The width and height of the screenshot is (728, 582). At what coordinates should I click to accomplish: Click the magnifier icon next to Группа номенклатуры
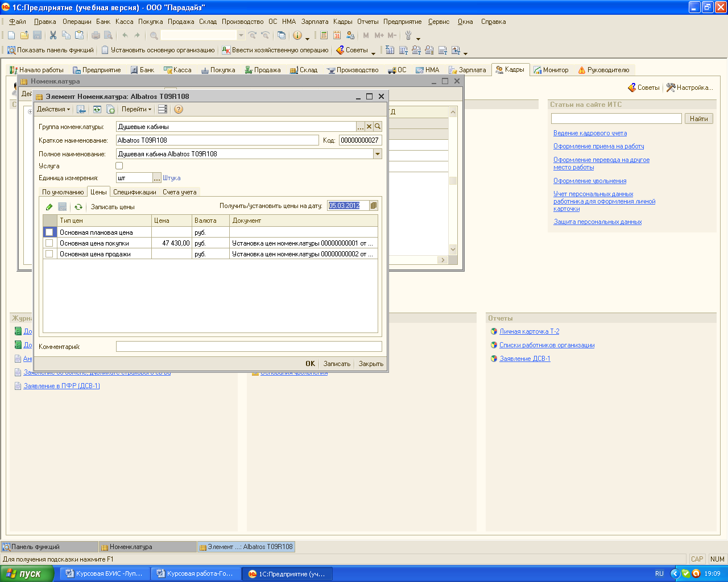(x=378, y=127)
